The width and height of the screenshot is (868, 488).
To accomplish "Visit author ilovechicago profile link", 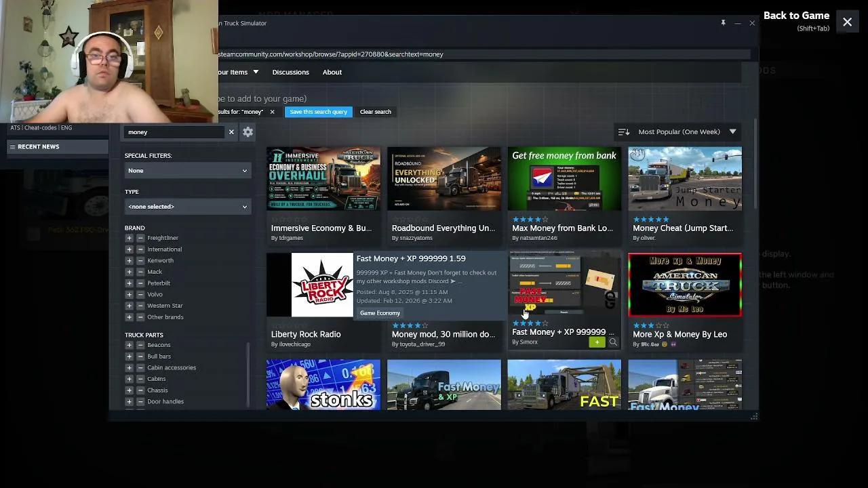I will coord(291,344).
